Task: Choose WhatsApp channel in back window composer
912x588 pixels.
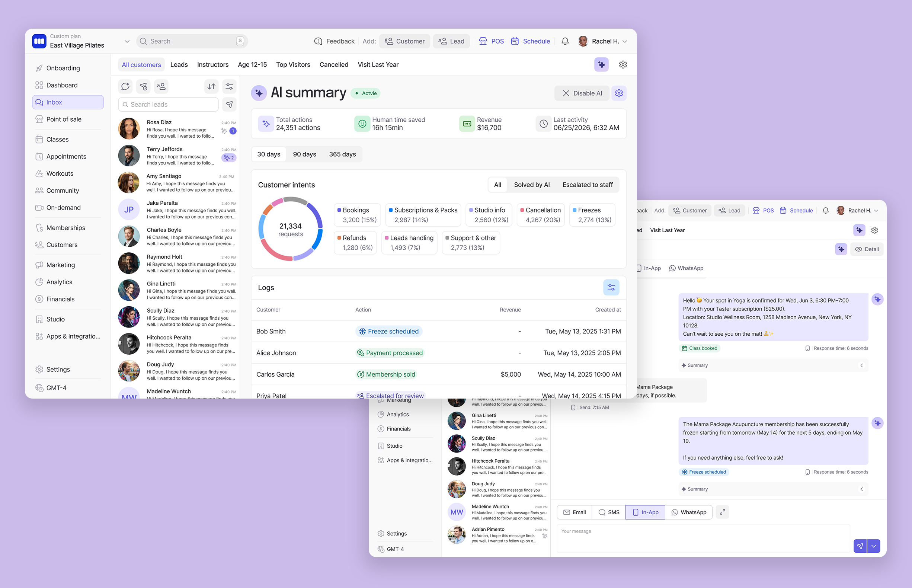Action: click(x=689, y=512)
